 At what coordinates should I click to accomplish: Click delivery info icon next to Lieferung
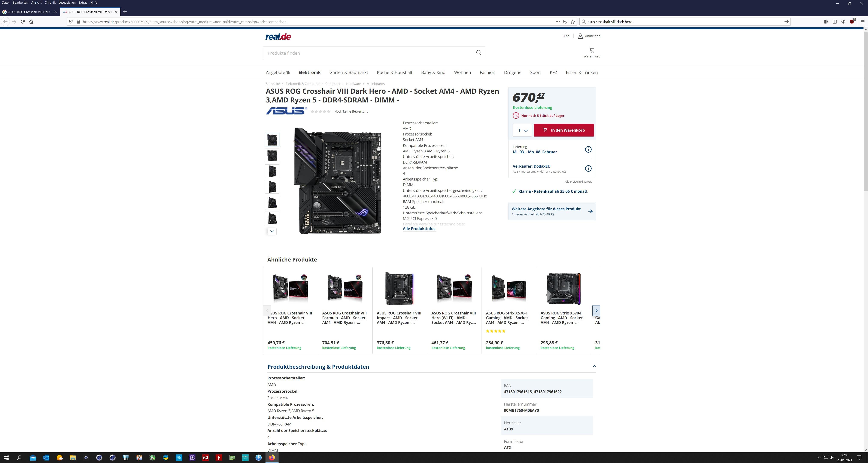click(588, 149)
